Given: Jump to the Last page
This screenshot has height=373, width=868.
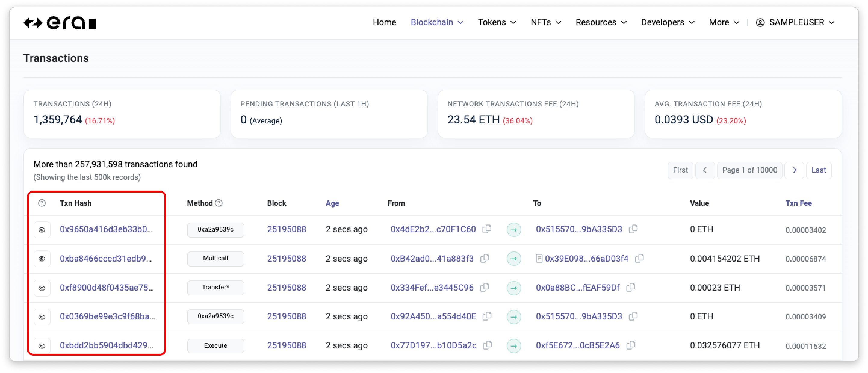Looking at the screenshot, I should click(x=818, y=170).
